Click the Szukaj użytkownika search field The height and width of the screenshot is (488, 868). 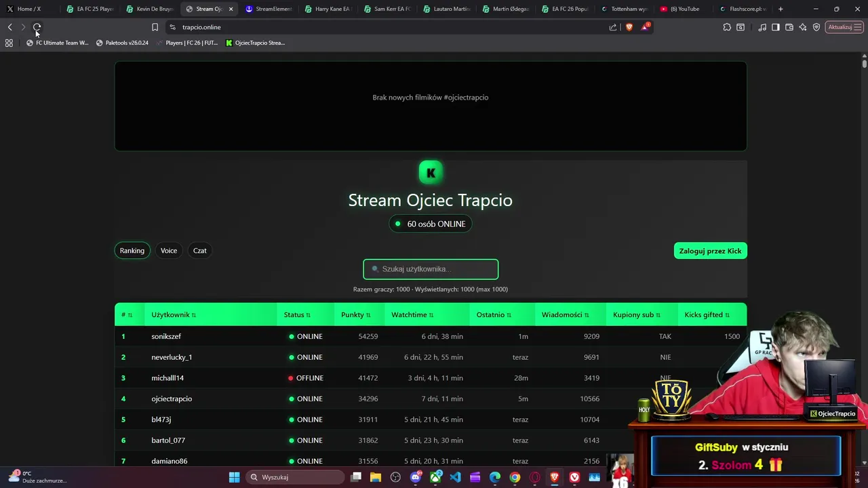[x=431, y=269]
